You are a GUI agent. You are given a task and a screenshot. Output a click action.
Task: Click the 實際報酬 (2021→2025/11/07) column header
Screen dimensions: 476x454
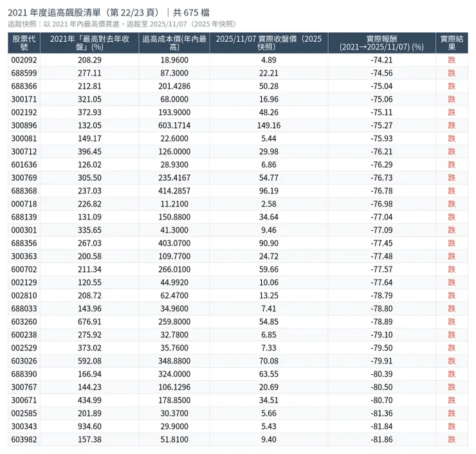[381, 43]
